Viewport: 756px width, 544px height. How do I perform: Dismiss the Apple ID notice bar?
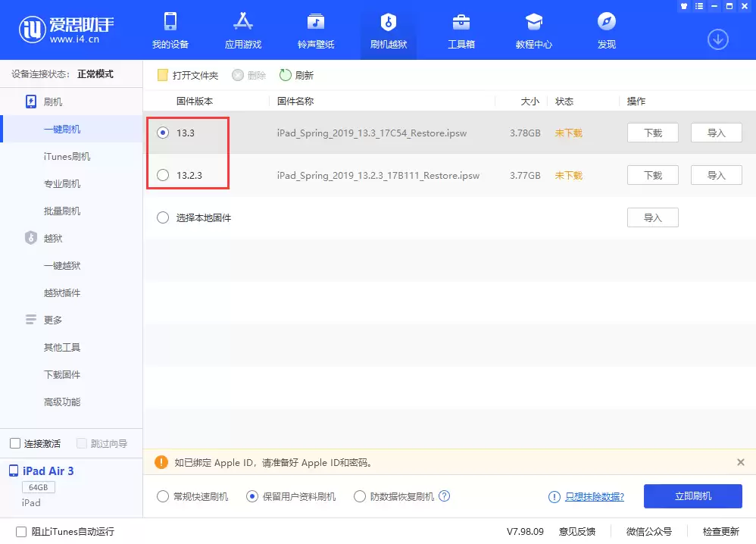coord(741,462)
